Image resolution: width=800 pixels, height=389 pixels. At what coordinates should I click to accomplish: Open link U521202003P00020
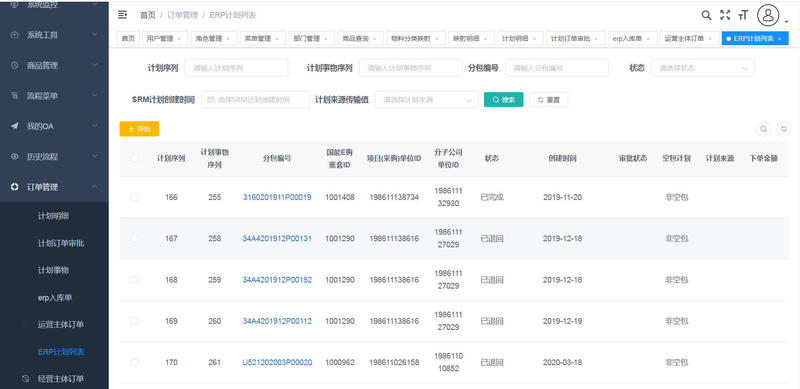coord(277,362)
